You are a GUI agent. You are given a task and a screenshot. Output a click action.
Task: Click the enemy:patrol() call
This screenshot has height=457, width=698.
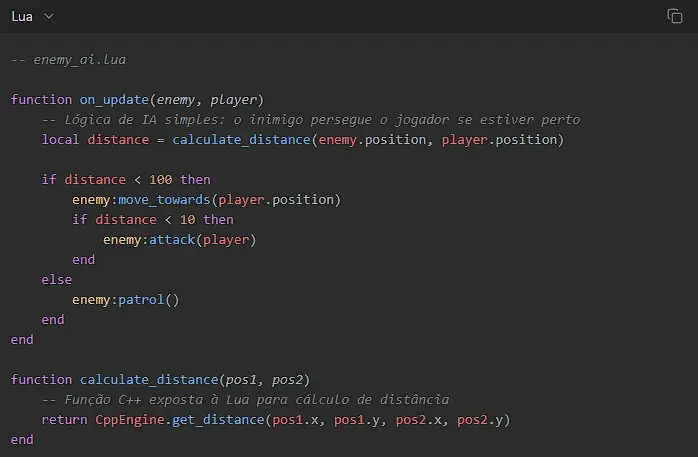(x=125, y=300)
